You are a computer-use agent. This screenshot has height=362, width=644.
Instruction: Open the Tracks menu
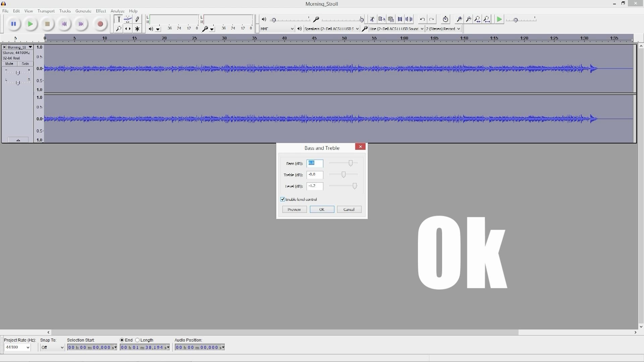click(65, 11)
